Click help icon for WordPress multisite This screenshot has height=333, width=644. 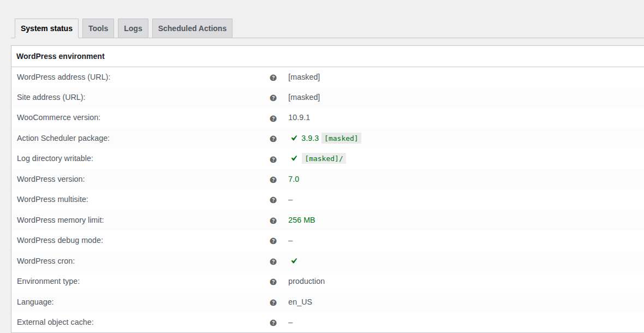(x=273, y=200)
